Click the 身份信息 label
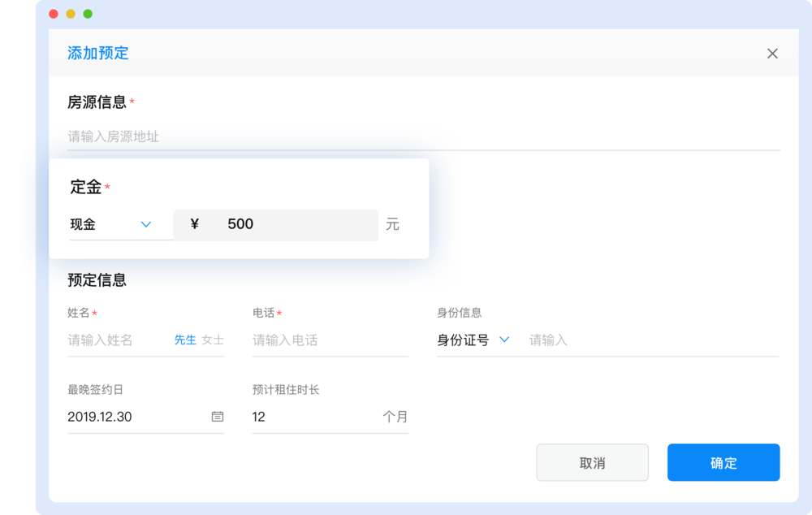The image size is (812, 515). (x=460, y=313)
